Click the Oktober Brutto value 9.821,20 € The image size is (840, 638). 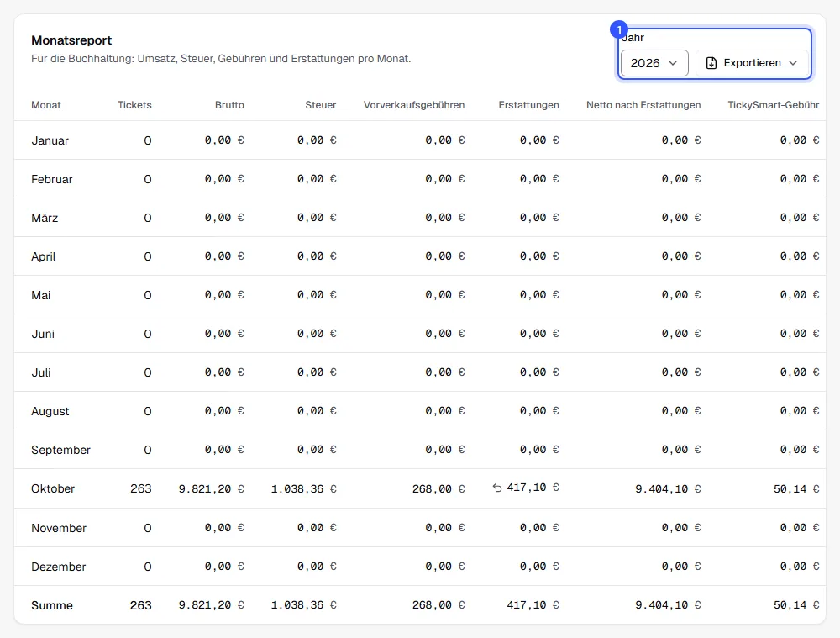[211, 488]
